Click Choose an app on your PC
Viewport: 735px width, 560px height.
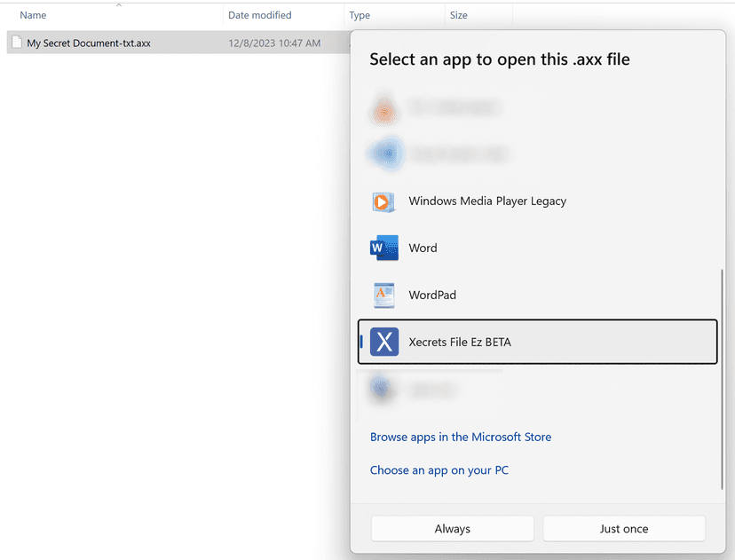[439, 470]
